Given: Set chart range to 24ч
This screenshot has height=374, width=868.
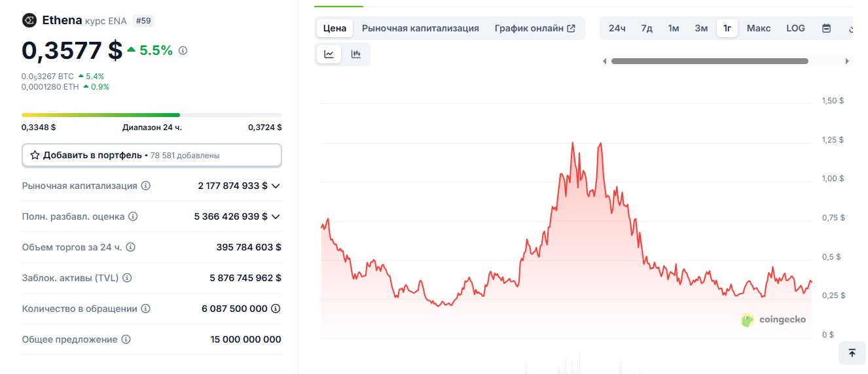Looking at the screenshot, I should [x=617, y=28].
